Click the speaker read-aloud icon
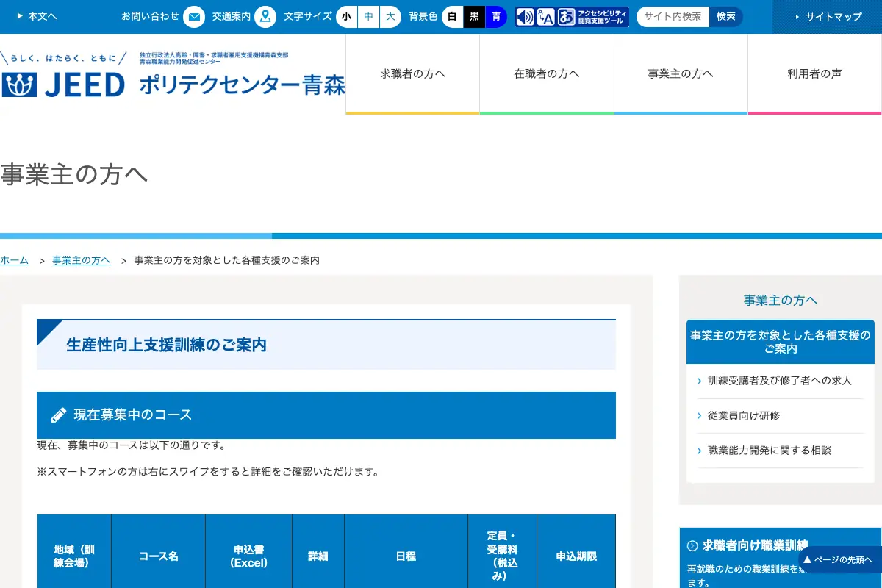 click(x=525, y=17)
